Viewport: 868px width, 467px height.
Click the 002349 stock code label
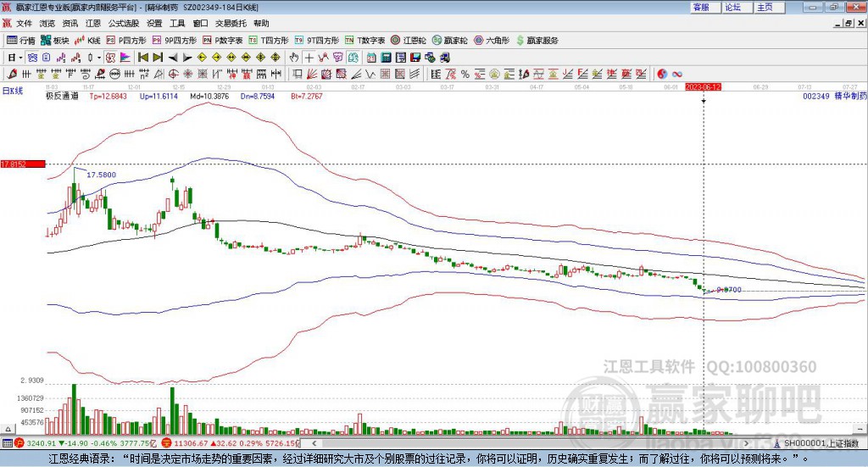click(816, 96)
